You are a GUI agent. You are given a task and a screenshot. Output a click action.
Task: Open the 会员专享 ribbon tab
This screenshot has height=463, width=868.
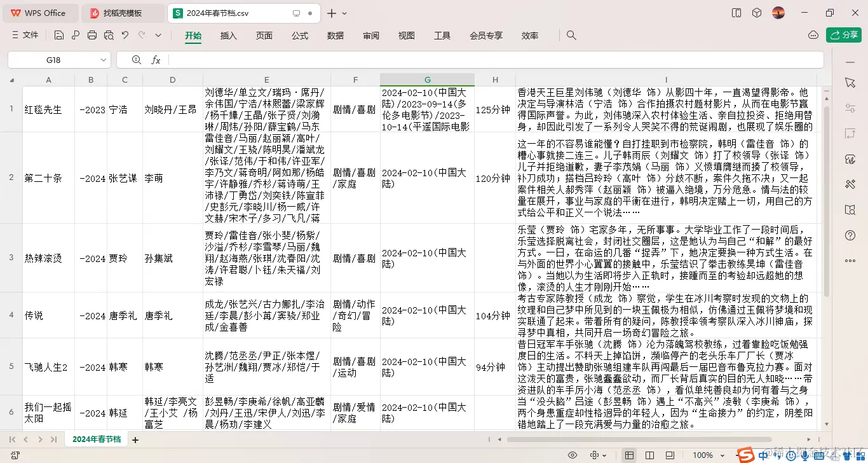486,36
